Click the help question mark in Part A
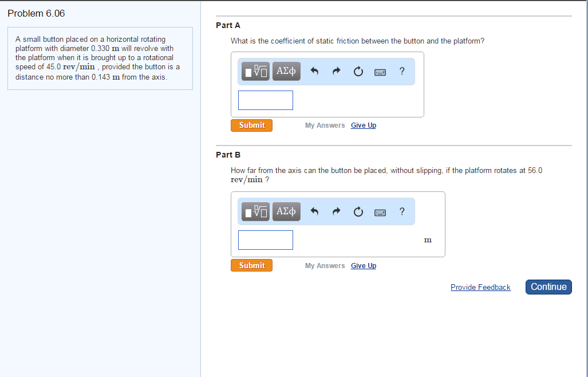This screenshot has width=588, height=377. click(401, 71)
